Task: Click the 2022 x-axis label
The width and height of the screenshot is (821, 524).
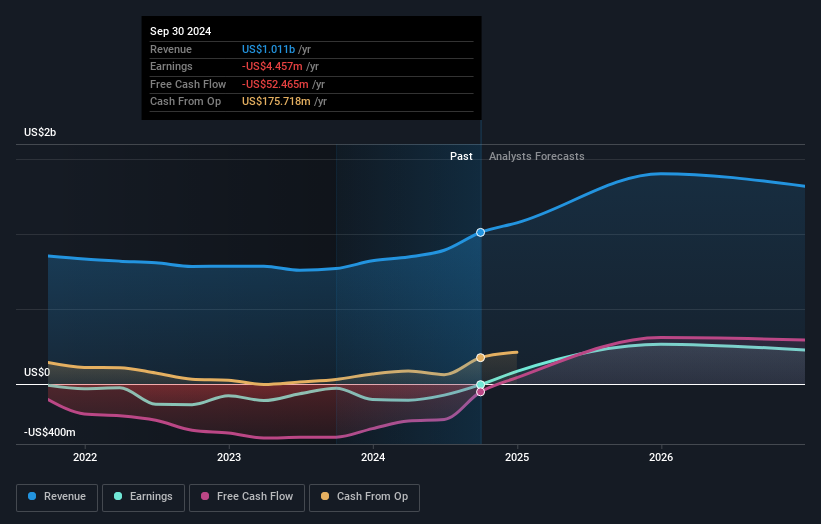Action: click(85, 457)
